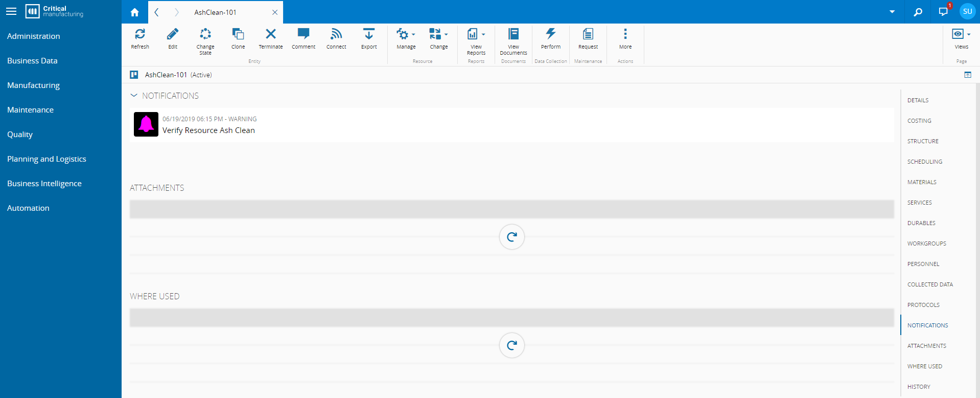
Task: Reload the Attachments section
Action: 511,237
